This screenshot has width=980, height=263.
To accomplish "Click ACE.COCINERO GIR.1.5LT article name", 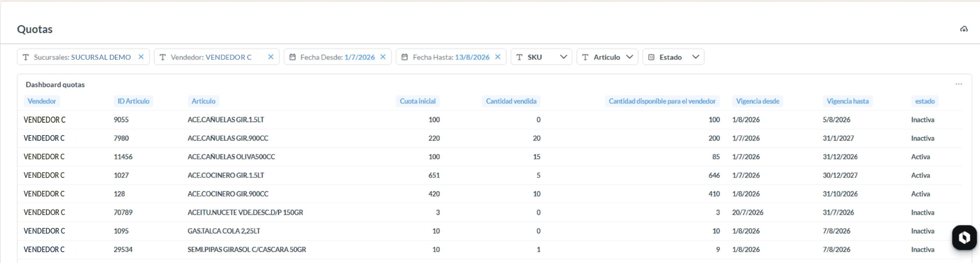I will coord(226,175).
